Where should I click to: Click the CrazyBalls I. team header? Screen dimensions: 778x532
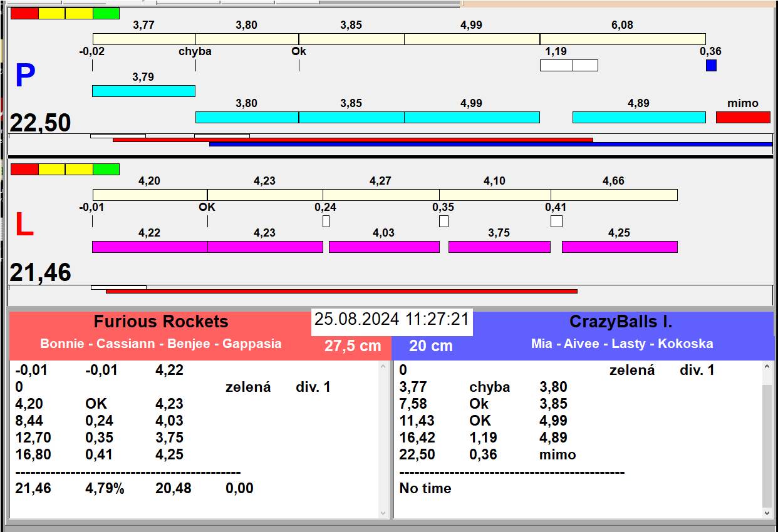[621, 322]
